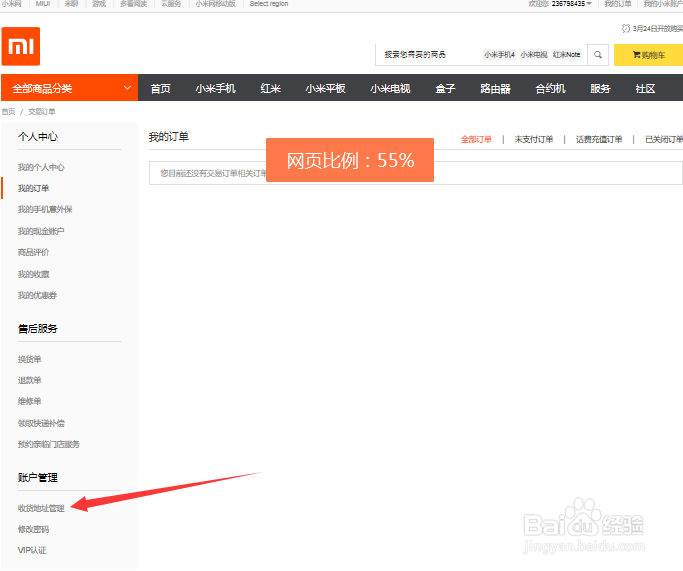Open VIP认证 under 账户管理

(32, 550)
